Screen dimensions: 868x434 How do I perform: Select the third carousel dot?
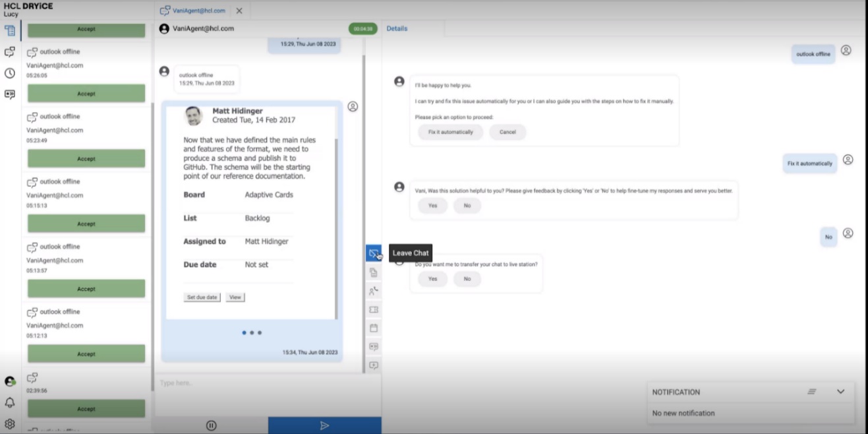260,332
